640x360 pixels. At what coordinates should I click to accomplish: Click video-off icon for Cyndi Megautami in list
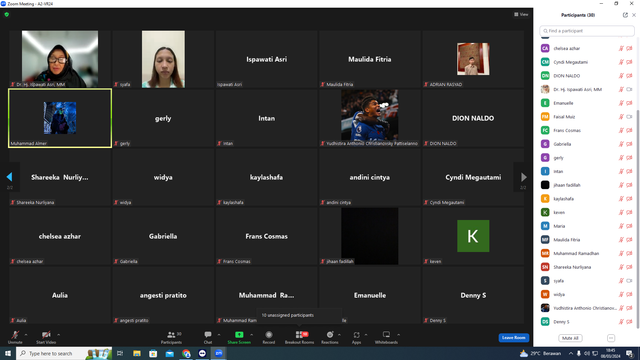629,62
